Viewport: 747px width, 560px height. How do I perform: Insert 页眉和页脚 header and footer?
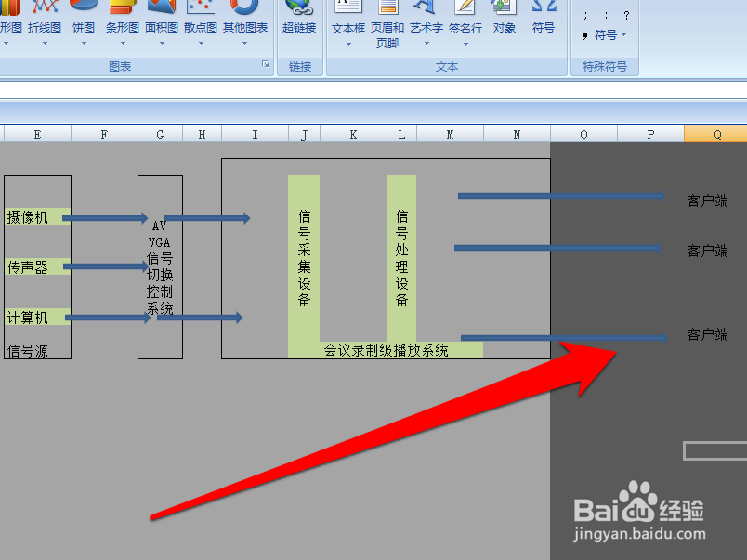click(x=387, y=20)
